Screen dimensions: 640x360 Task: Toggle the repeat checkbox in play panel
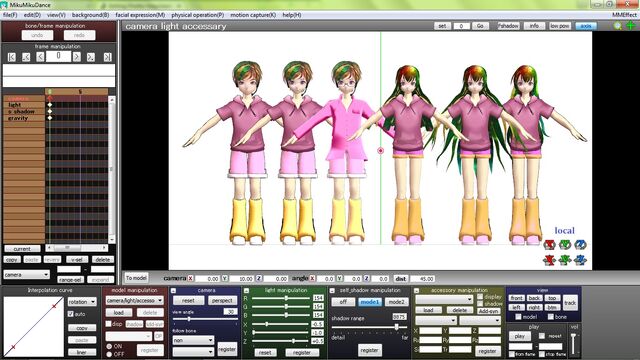(x=542, y=336)
